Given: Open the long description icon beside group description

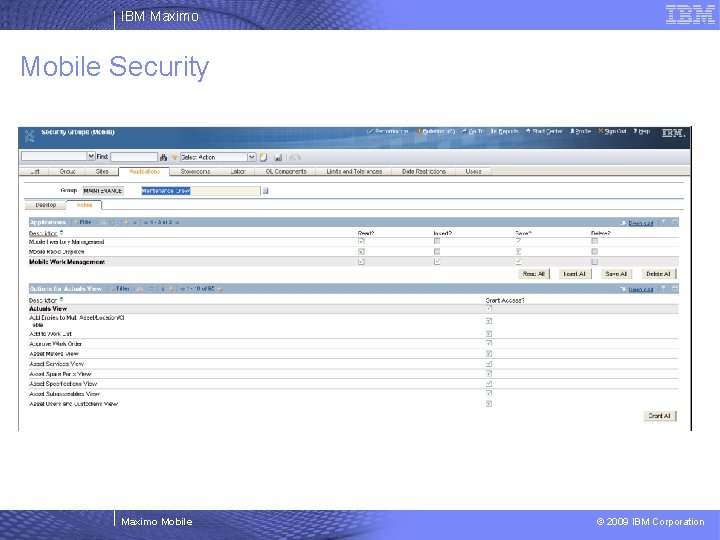Looking at the screenshot, I should tap(265, 191).
